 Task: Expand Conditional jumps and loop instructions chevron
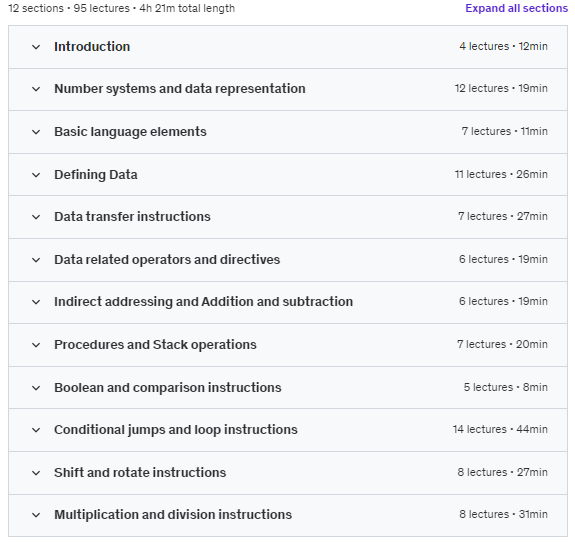tap(36, 430)
